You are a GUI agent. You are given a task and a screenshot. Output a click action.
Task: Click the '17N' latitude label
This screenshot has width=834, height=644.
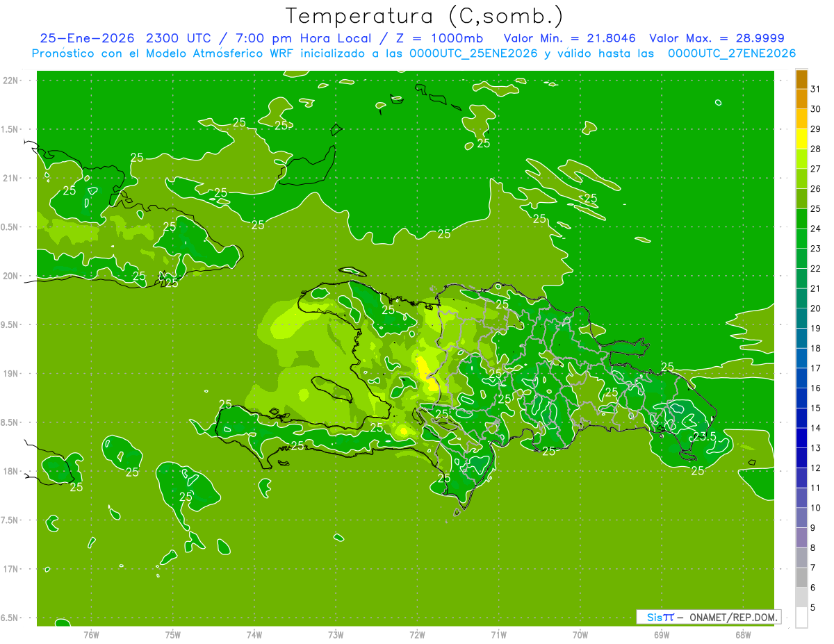(x=10, y=569)
